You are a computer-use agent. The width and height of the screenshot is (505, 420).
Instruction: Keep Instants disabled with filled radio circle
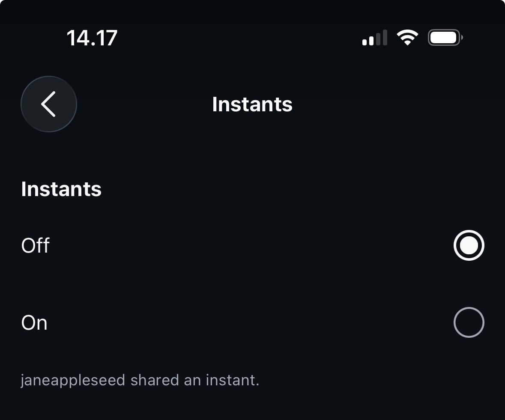pyautogui.click(x=469, y=245)
